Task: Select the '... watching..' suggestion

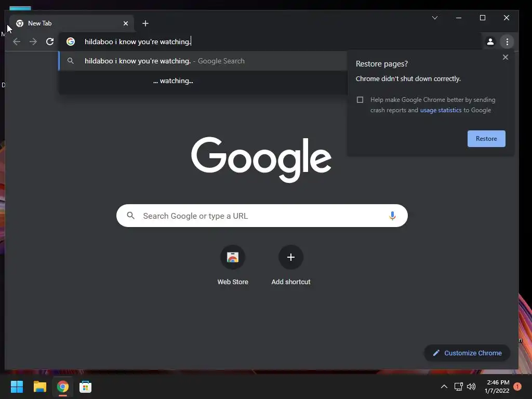Action: click(x=203, y=81)
